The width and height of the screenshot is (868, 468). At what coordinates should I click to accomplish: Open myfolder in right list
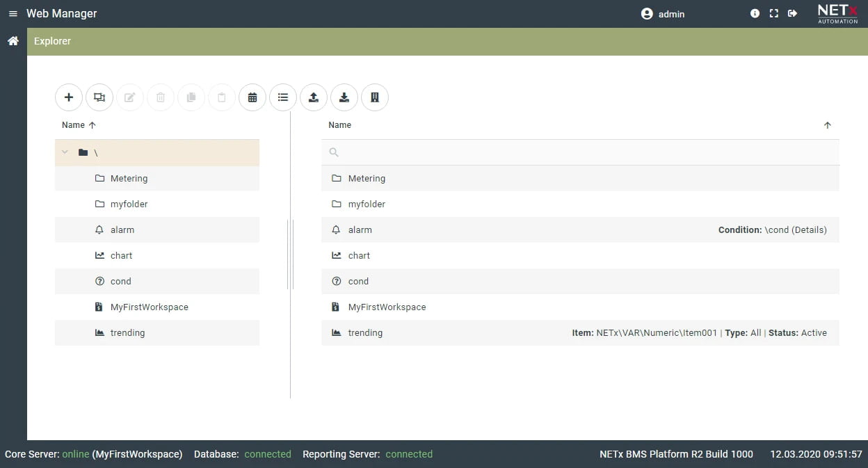(580, 204)
